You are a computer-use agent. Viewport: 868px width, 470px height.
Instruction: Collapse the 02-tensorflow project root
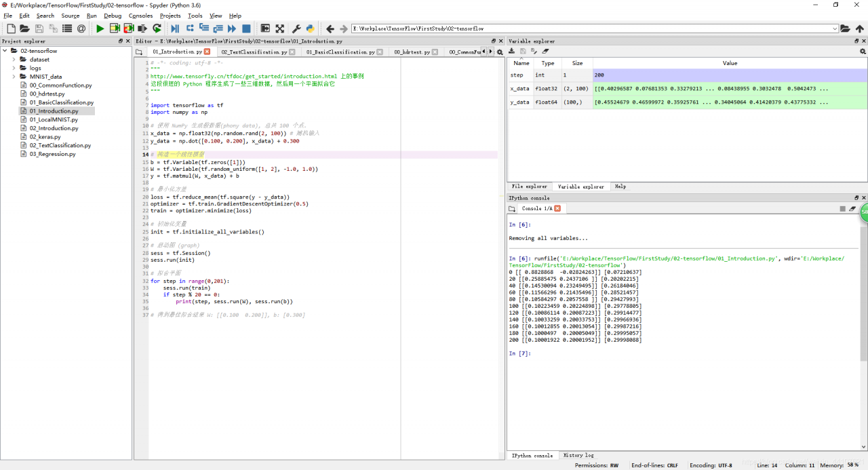click(5, 51)
